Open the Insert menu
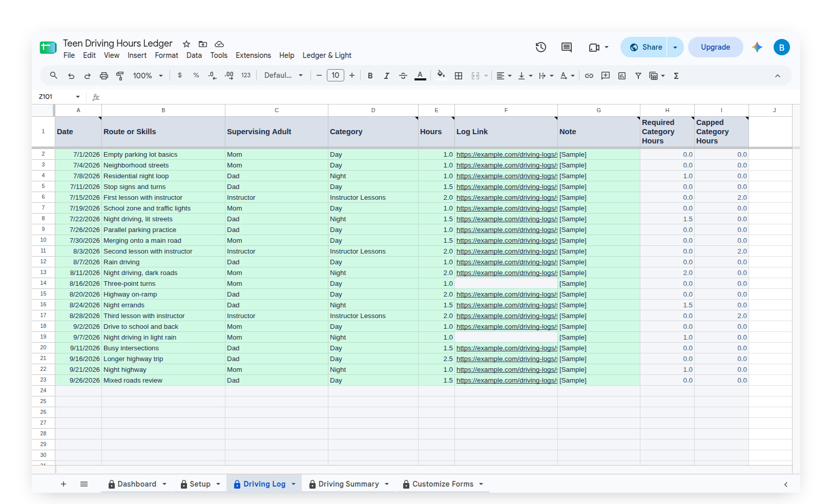 137,55
